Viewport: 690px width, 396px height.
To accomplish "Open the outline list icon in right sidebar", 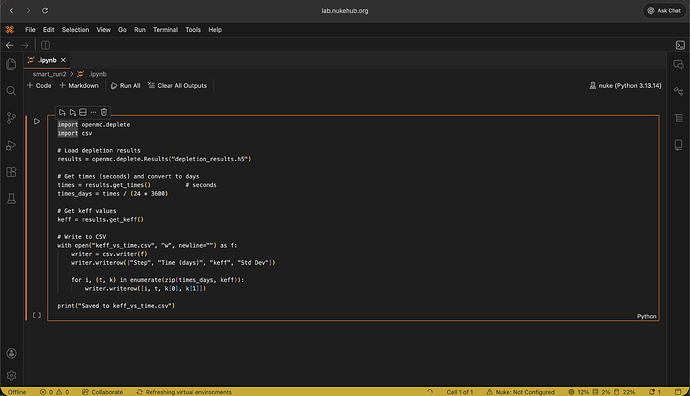I will 679,118.
